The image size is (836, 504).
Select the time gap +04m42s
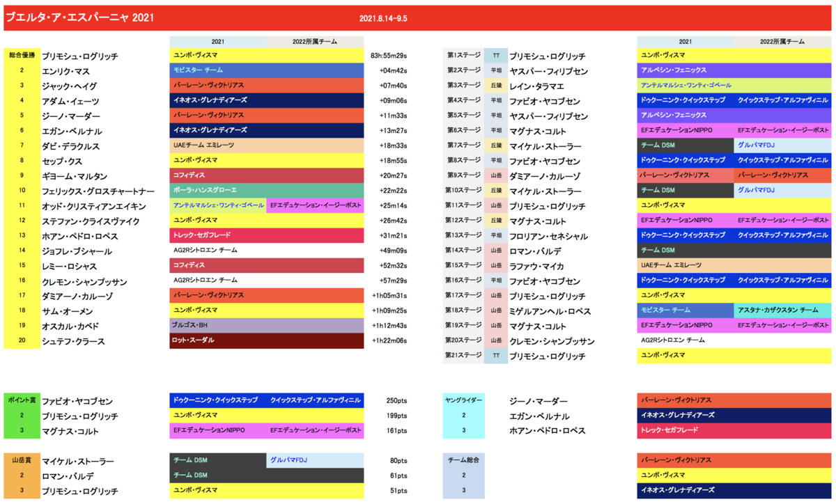pos(393,71)
